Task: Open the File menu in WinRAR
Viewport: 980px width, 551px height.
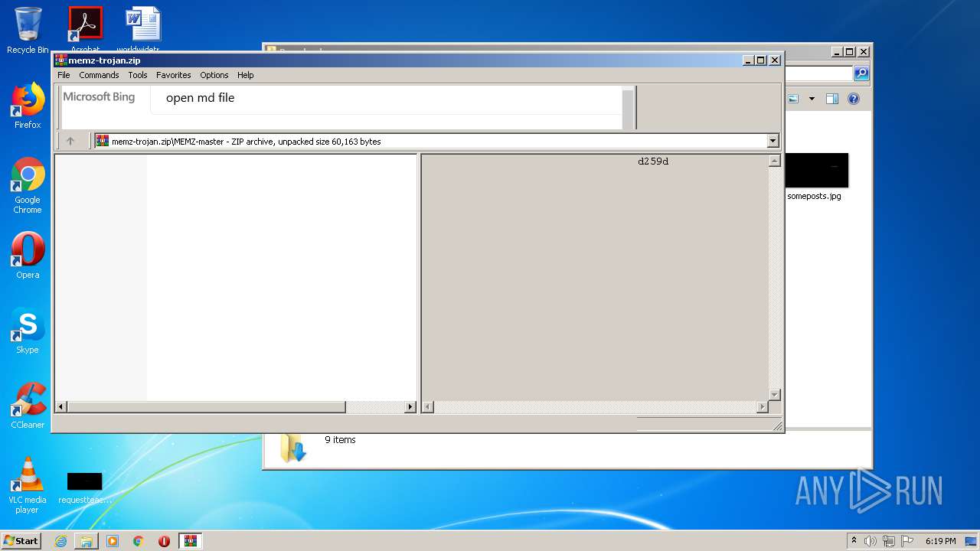Action: click(x=64, y=75)
